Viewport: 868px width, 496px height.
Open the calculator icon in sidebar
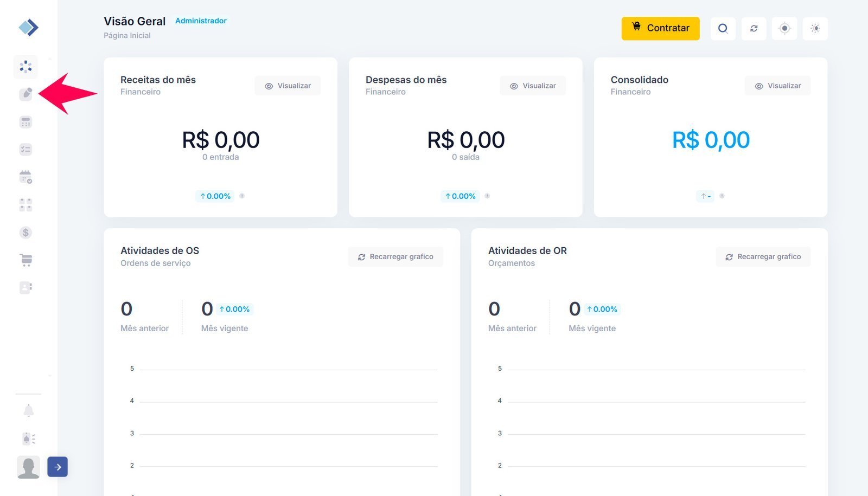pyautogui.click(x=25, y=122)
